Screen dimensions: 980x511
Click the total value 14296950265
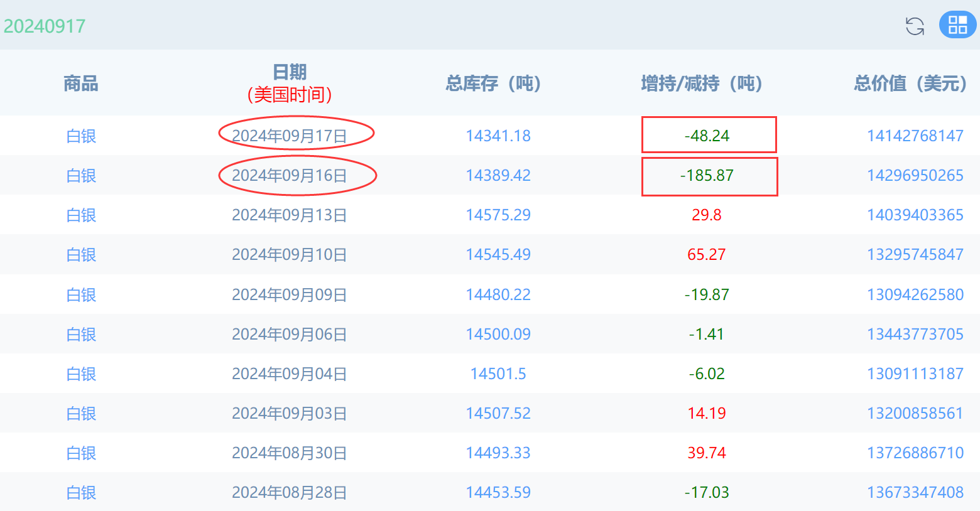click(915, 176)
